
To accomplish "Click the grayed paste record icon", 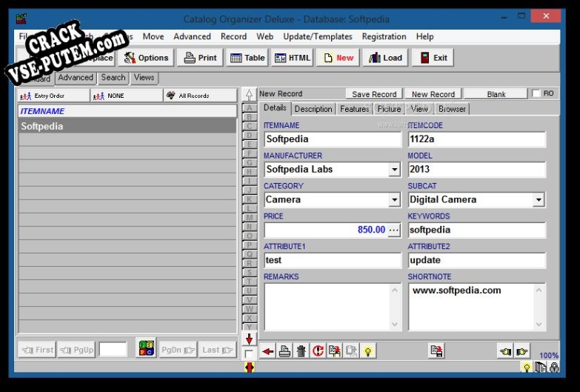I will [x=351, y=351].
